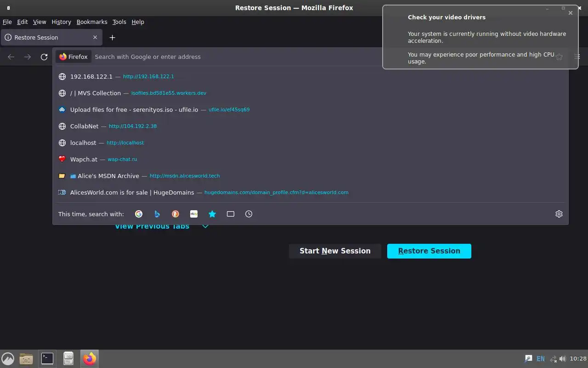Click the search magnifier icon in system tray
The height and width of the screenshot is (368, 588).
[x=528, y=359]
